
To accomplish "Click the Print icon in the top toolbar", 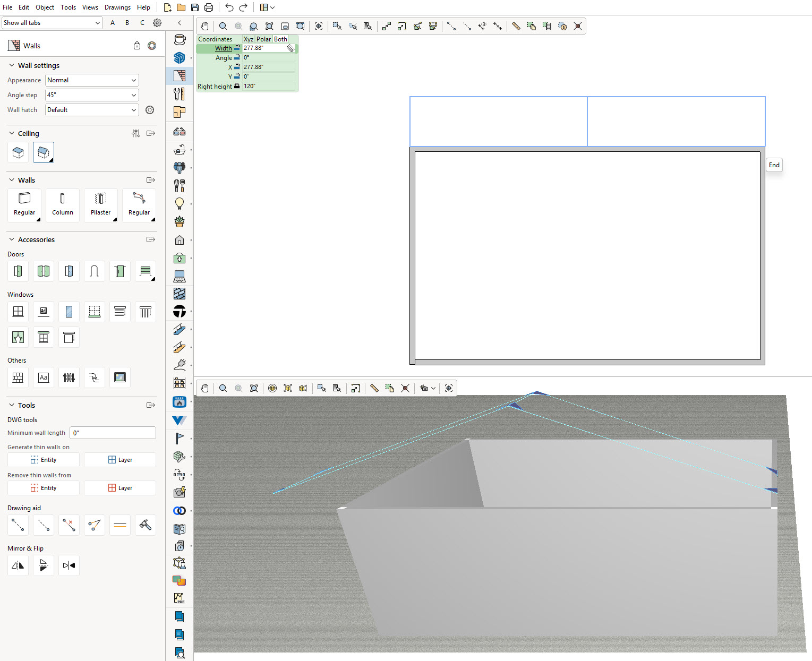I will (x=209, y=7).
